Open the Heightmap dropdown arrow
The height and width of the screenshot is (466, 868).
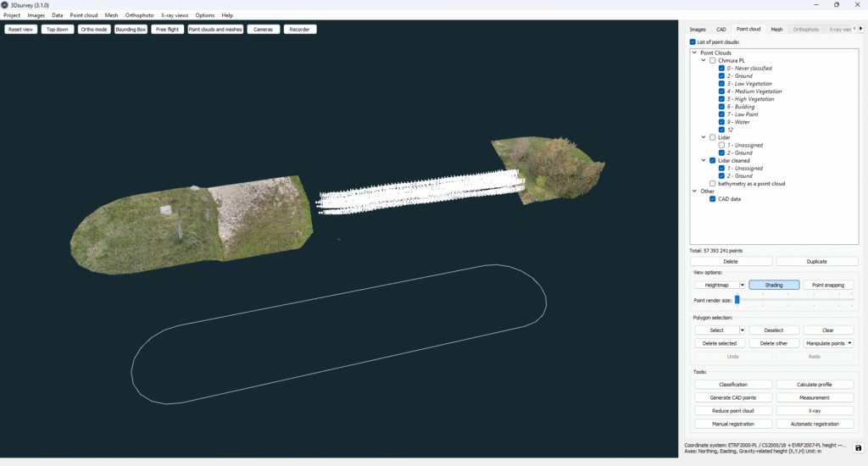[743, 285]
